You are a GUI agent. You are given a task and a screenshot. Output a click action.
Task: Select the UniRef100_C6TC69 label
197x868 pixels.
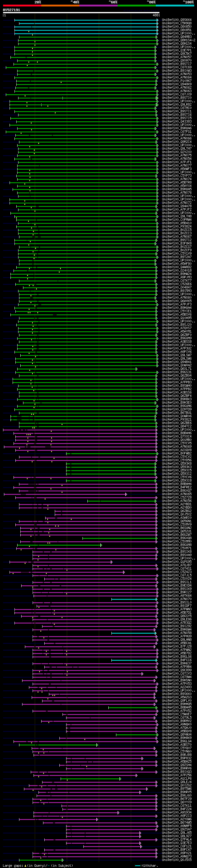tap(176, 67)
